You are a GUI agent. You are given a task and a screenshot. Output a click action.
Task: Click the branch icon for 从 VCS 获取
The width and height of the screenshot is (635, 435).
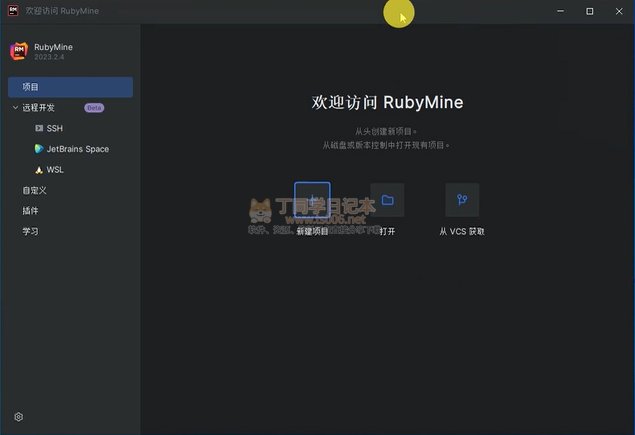click(462, 200)
